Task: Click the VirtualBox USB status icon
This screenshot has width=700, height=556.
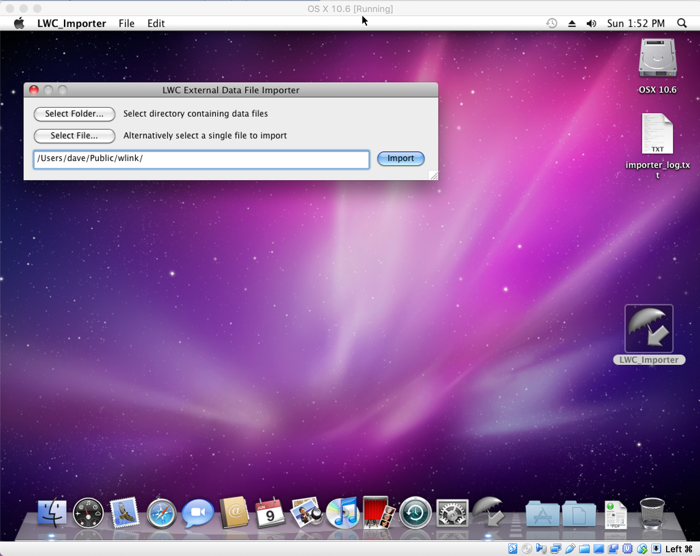Action: coord(570,549)
